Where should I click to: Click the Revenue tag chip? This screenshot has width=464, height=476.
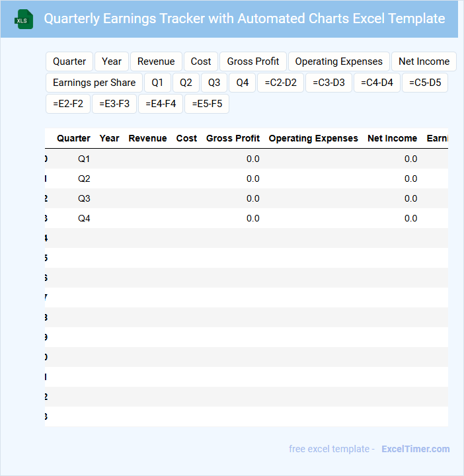pyautogui.click(x=156, y=61)
